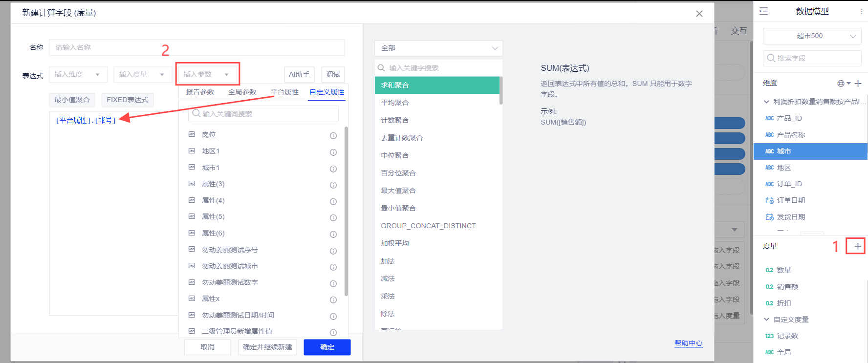Click the 名称 input field
This screenshot has height=363, width=868.
(x=196, y=47)
